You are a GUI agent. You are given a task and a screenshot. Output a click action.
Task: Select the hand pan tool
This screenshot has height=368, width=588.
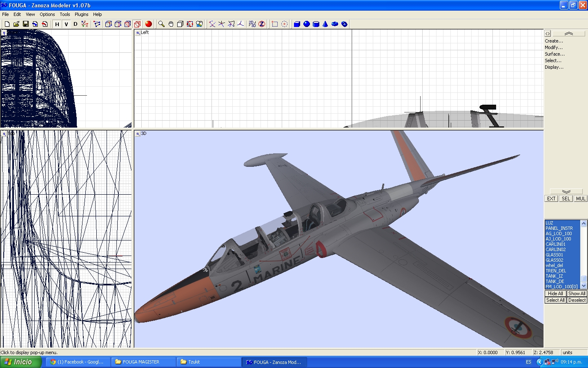tap(171, 24)
